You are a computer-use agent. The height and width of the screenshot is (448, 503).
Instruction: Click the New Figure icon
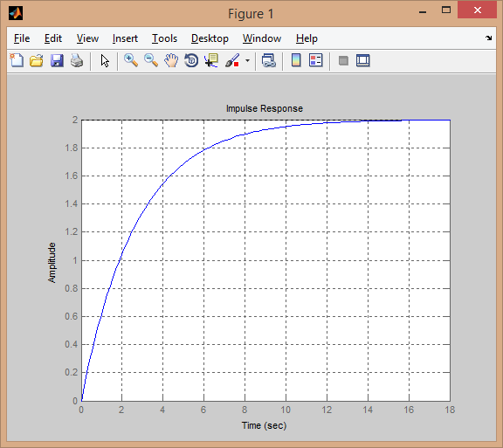[x=17, y=60]
